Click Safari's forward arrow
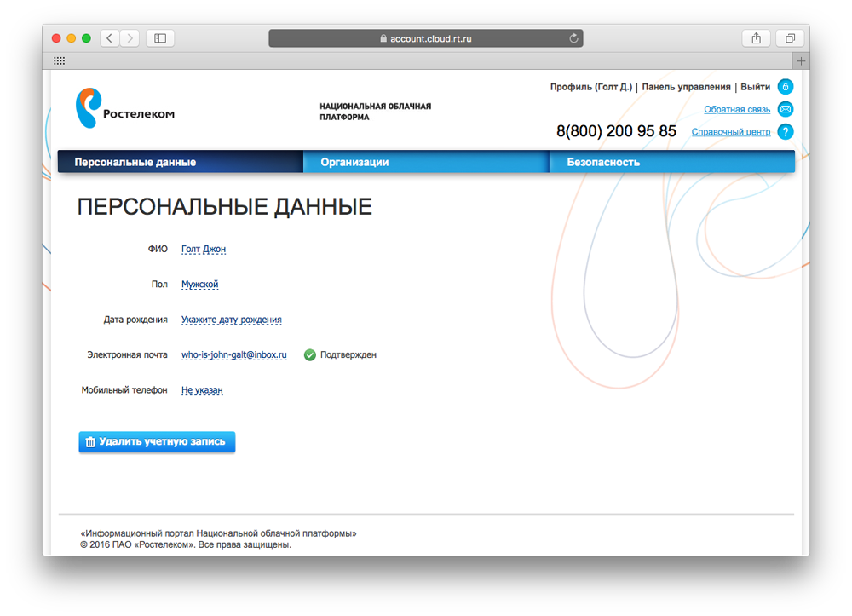 click(x=130, y=38)
